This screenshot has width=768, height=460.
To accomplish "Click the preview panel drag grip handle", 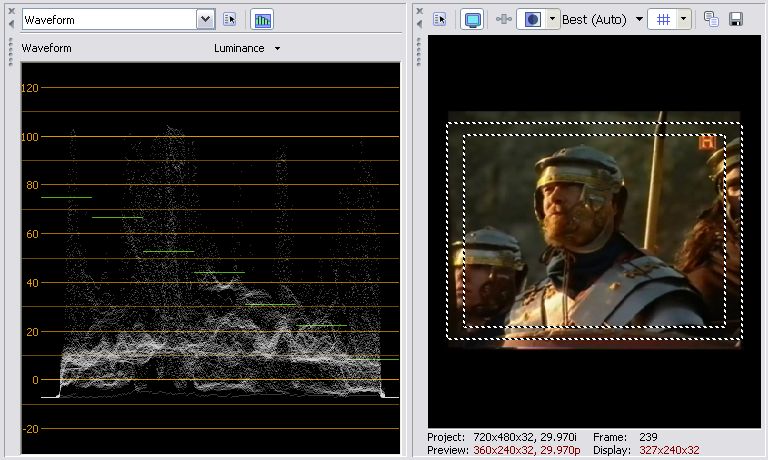I will [419, 51].
